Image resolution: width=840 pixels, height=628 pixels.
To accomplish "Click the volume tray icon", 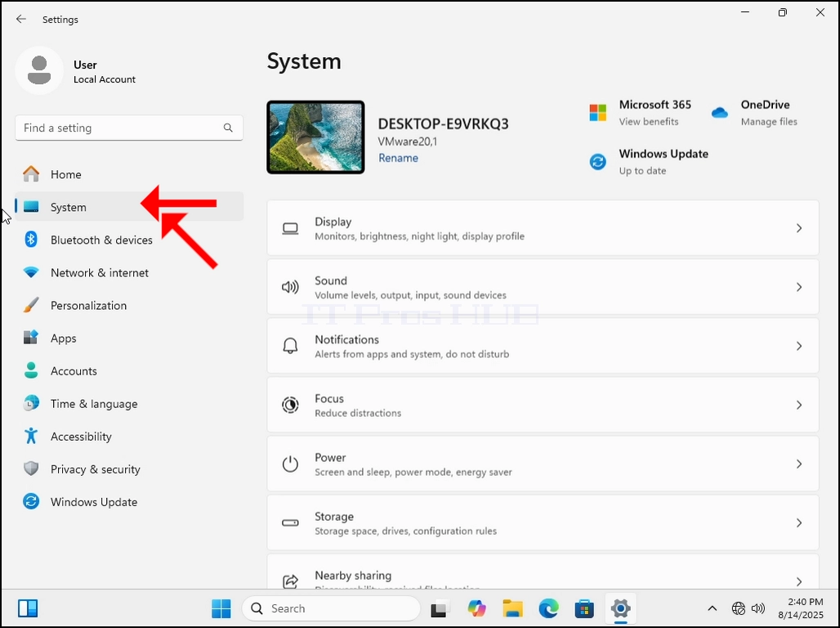I will (x=758, y=608).
